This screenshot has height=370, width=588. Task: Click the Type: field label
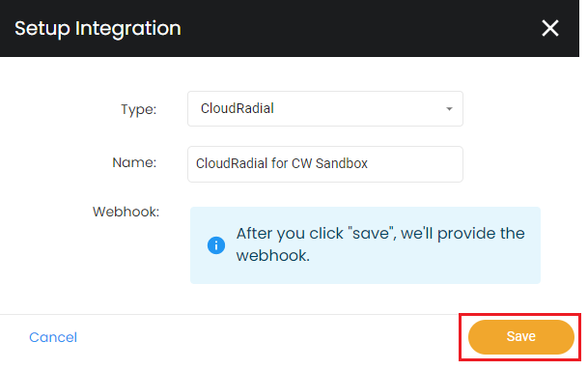tap(138, 109)
